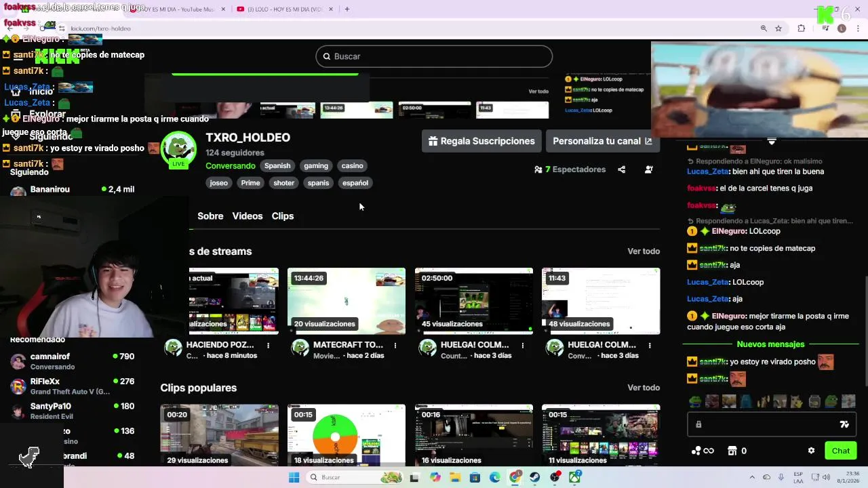Screen dimensions: 868x488
Task: Bookmark this page with the star
Action: [778, 28]
